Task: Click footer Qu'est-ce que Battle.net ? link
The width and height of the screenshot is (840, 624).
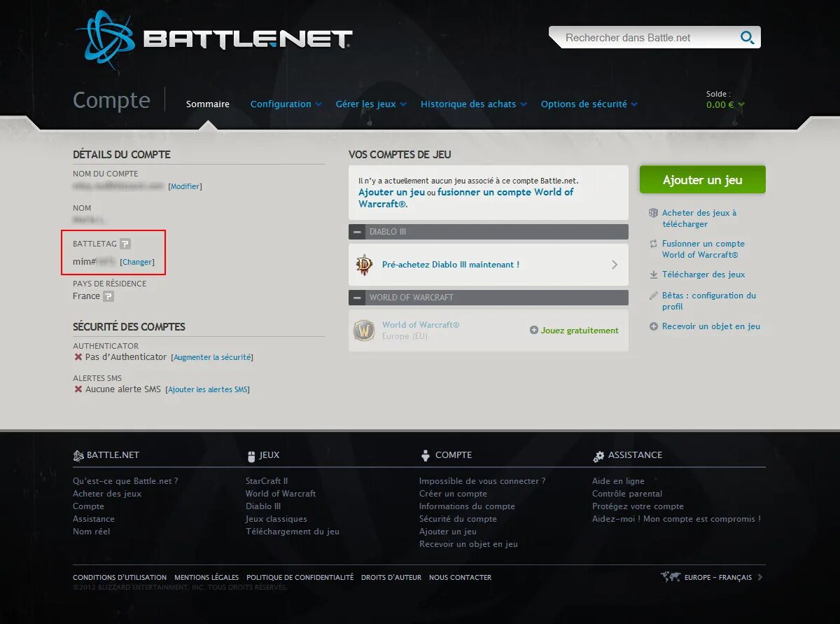Action: (x=125, y=481)
